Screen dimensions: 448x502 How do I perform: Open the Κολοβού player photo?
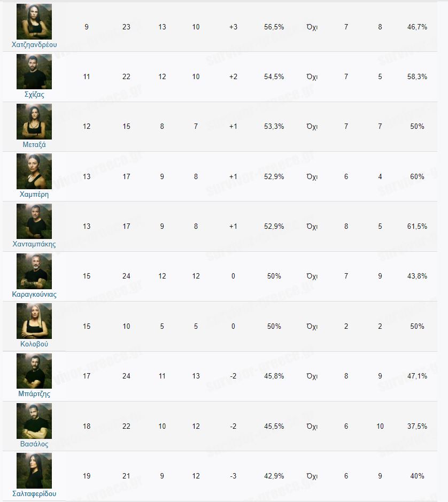pos(34,321)
